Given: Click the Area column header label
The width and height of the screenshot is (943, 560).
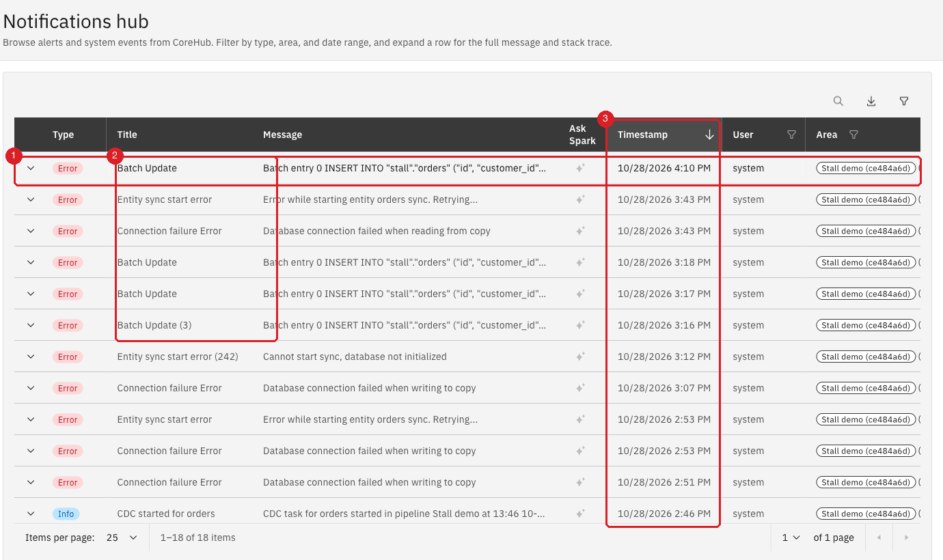Looking at the screenshot, I should pos(826,135).
